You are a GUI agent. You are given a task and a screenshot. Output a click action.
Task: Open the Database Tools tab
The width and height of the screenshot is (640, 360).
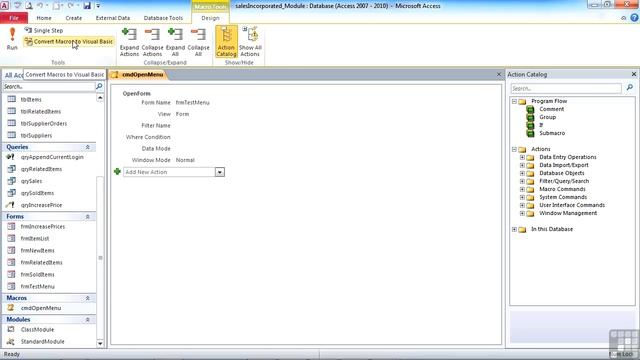[x=163, y=18]
